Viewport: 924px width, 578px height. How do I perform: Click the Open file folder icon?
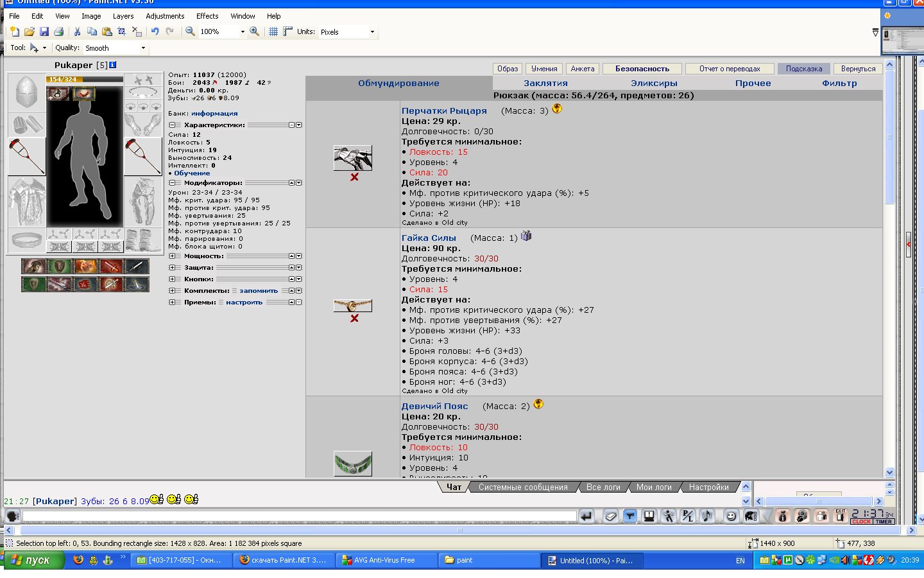29,31
